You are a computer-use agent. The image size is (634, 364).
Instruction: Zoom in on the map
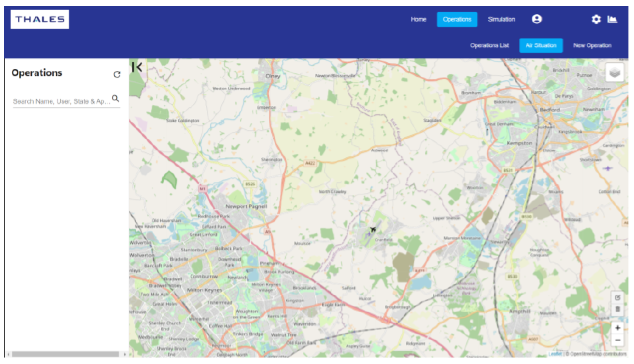click(617, 328)
